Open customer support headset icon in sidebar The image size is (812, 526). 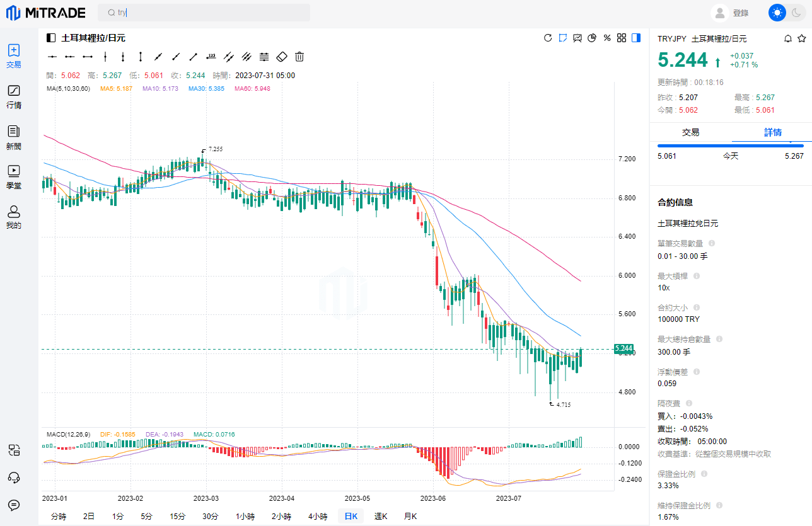[14, 477]
